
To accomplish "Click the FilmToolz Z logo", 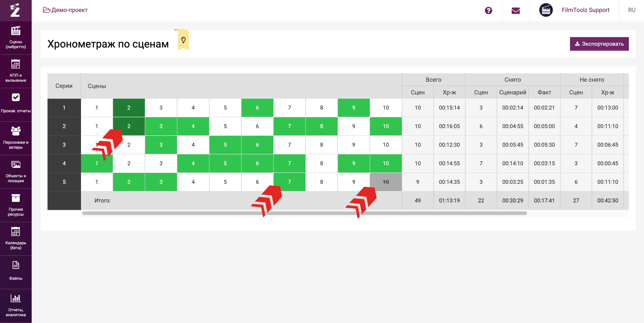I will coord(15,10).
